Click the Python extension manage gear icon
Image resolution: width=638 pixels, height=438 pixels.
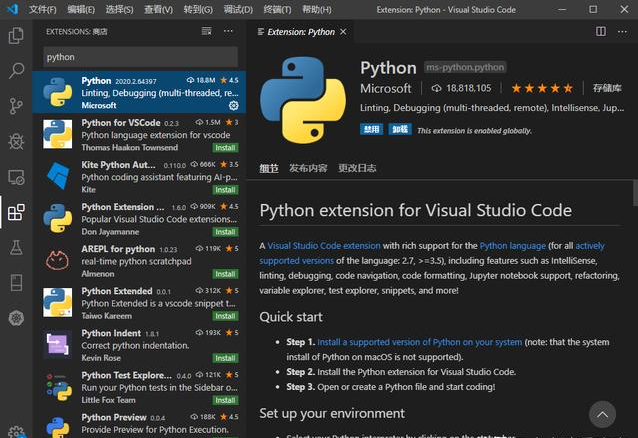(x=234, y=105)
